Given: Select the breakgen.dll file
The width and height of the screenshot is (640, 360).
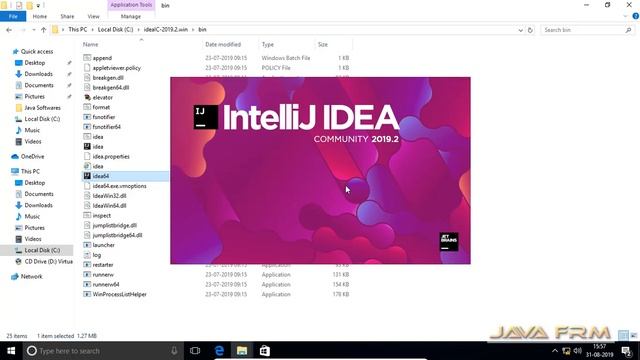Looking at the screenshot, I should click(x=108, y=78).
